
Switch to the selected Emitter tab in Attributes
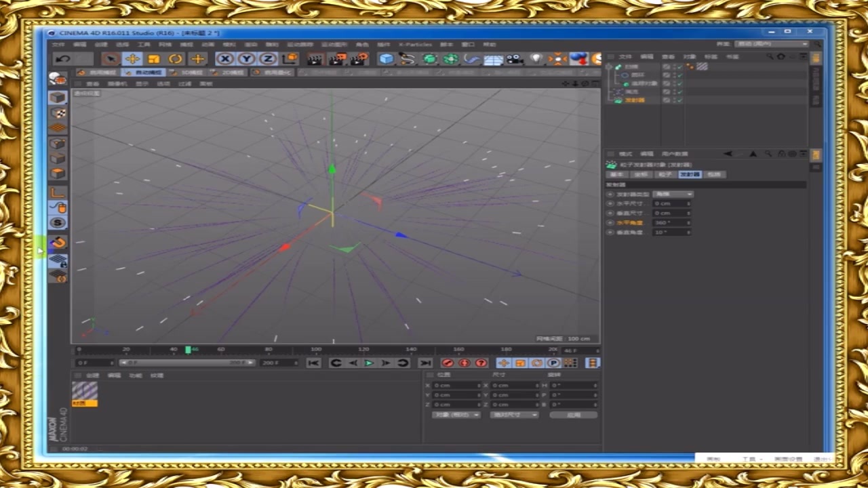[x=690, y=174]
